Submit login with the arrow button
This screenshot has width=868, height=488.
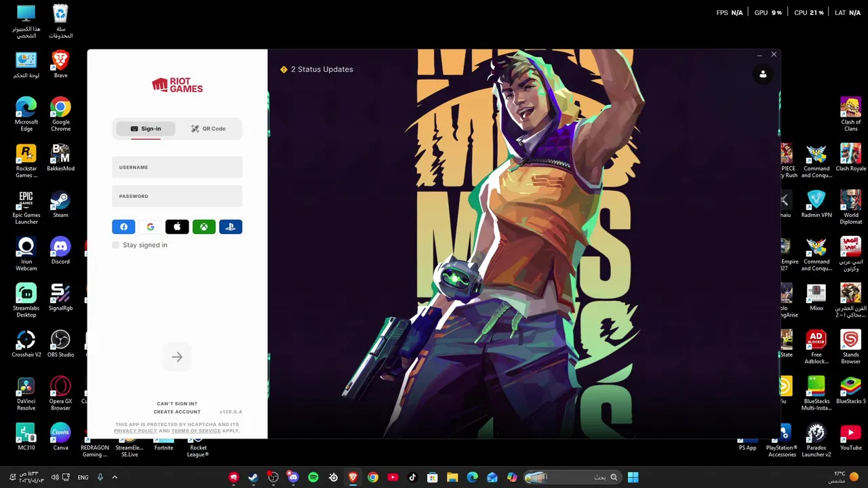177,357
